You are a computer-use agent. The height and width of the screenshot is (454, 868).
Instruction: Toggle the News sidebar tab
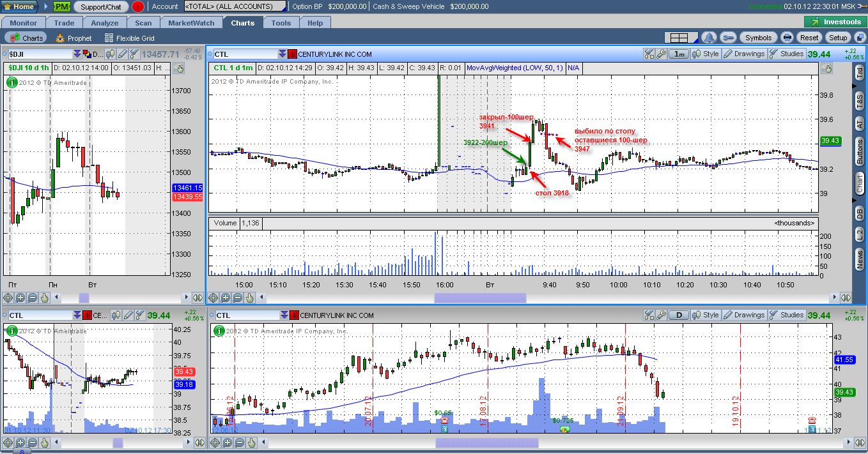point(859,259)
